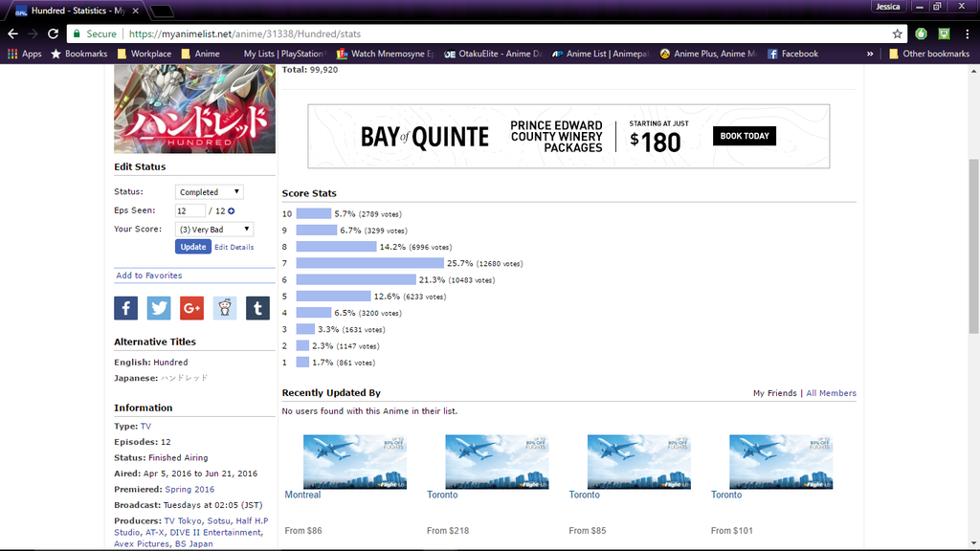Open the Other bookmarks folder

(x=928, y=54)
